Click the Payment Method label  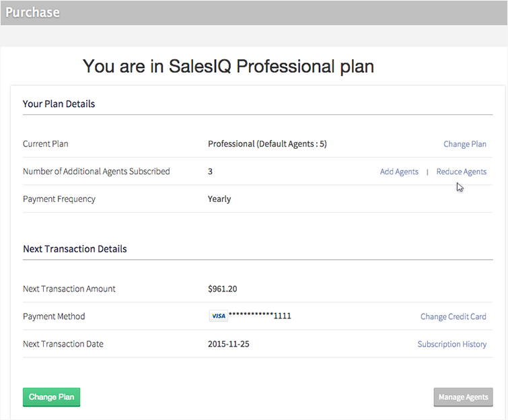click(54, 316)
